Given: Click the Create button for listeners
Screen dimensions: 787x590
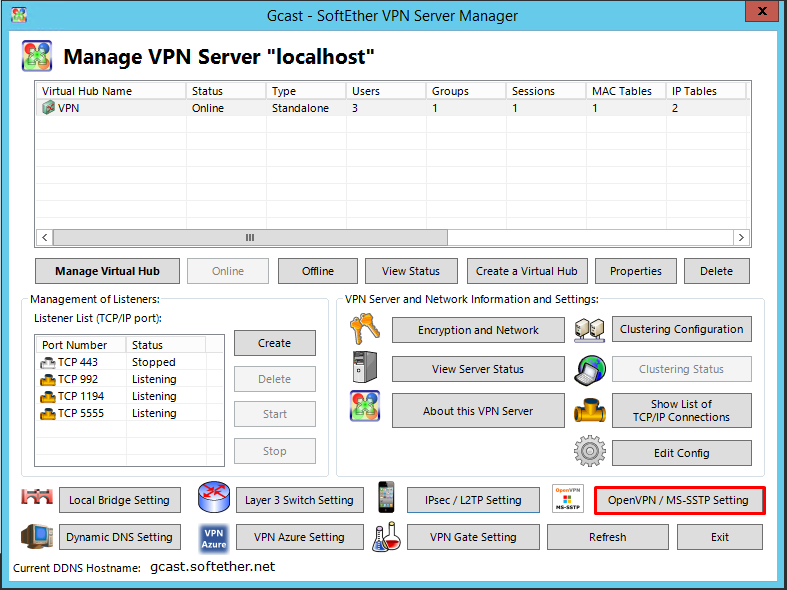Looking at the screenshot, I should pyautogui.click(x=275, y=343).
